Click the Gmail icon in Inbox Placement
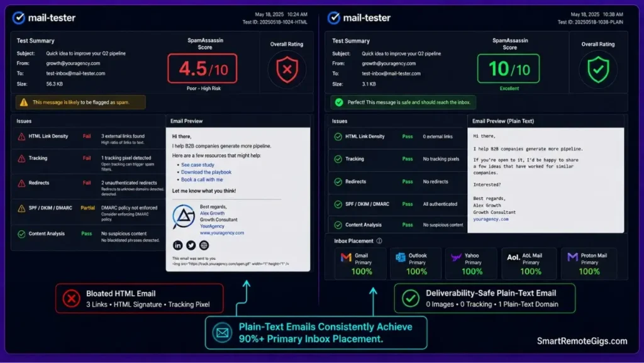The width and height of the screenshot is (644, 363). click(346, 257)
